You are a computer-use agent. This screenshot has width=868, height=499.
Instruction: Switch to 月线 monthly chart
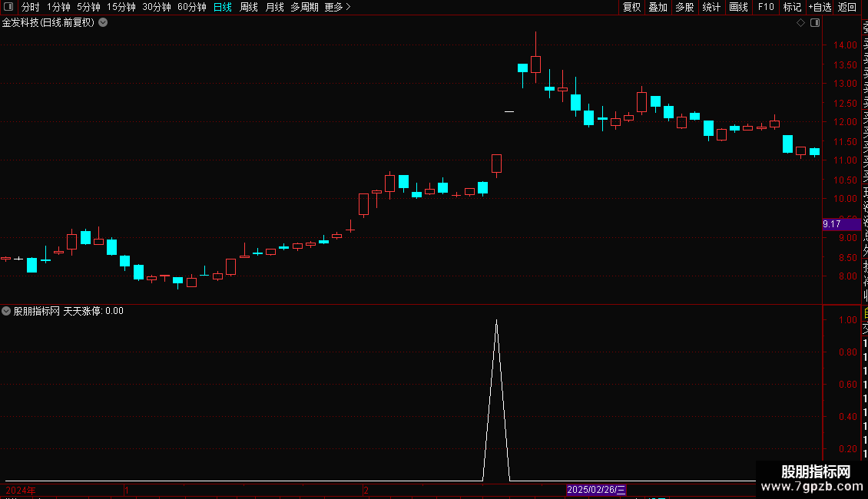[274, 7]
